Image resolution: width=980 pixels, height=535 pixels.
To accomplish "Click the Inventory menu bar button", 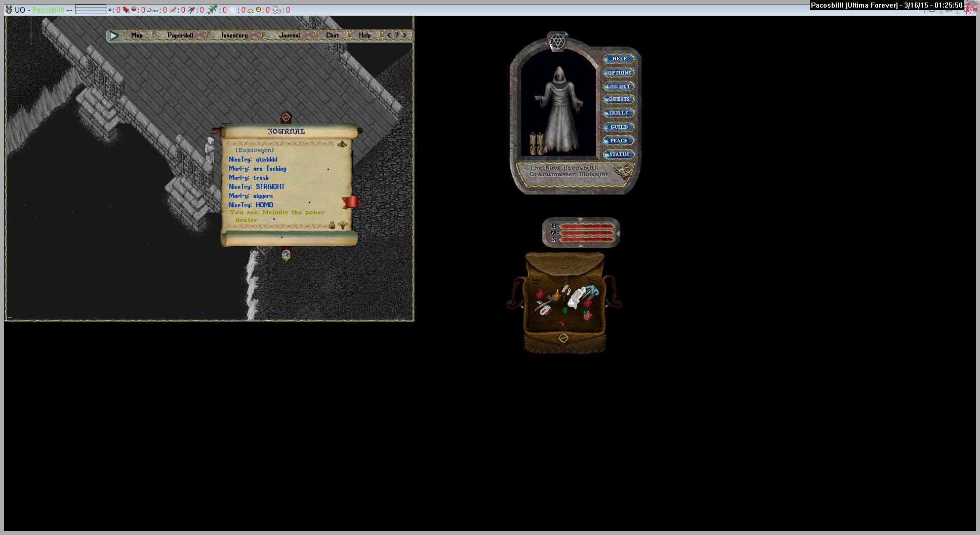I will 234,35.
